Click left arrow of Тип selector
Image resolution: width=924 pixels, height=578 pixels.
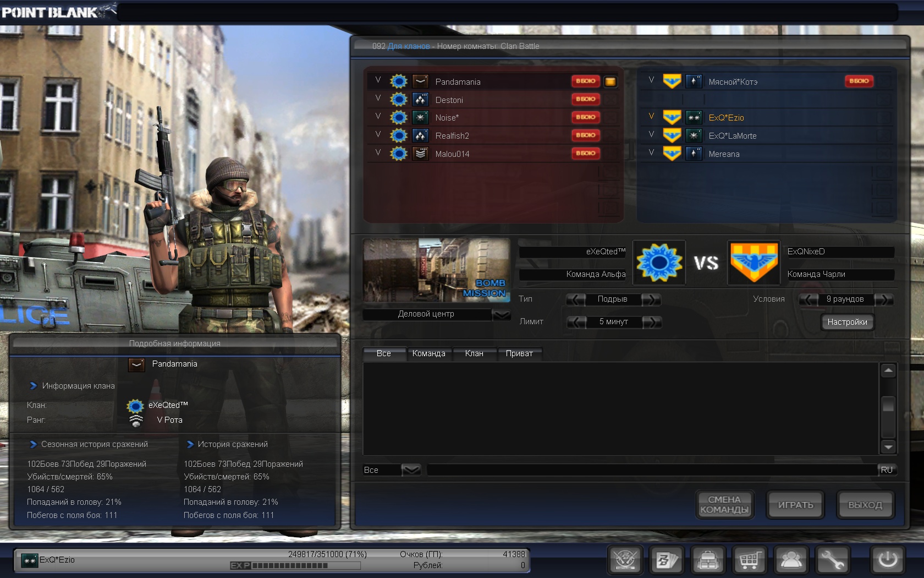click(x=576, y=299)
